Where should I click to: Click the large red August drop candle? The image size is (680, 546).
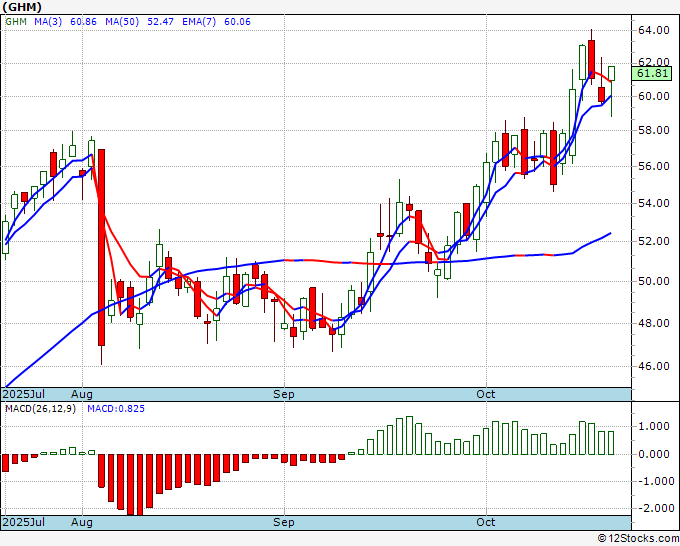pyautogui.click(x=101, y=247)
